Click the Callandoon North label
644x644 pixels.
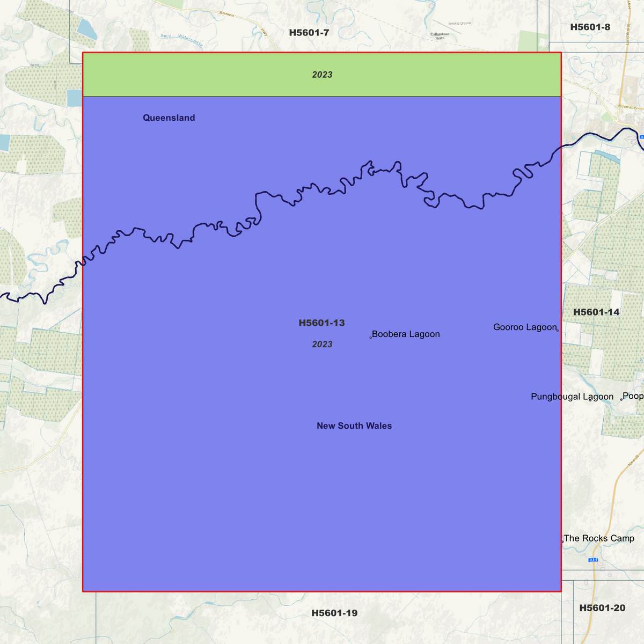click(440, 36)
